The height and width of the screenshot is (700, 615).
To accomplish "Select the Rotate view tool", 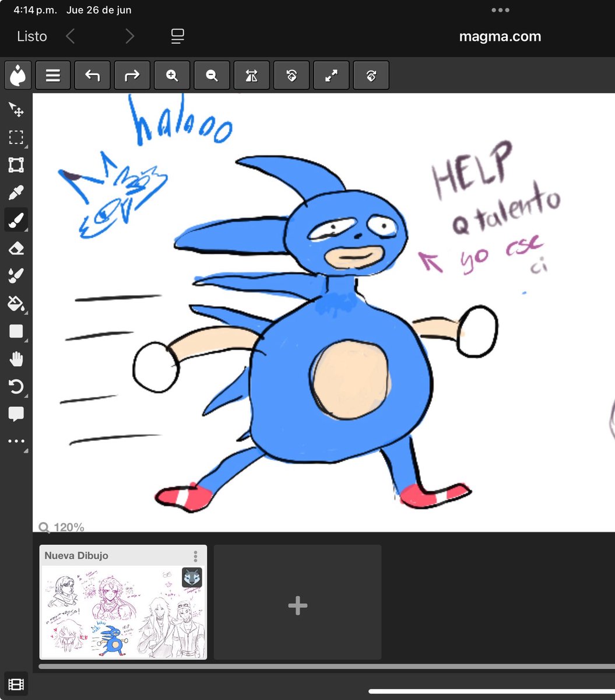I will 16,387.
